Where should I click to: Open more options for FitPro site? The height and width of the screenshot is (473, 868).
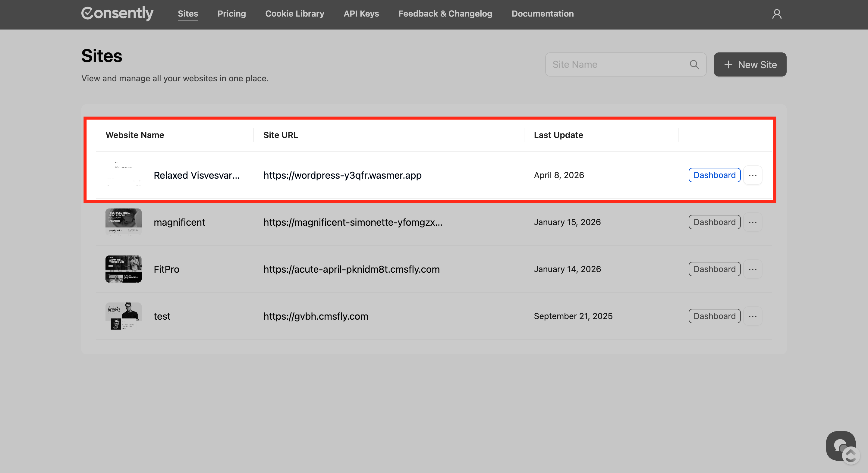(x=753, y=269)
